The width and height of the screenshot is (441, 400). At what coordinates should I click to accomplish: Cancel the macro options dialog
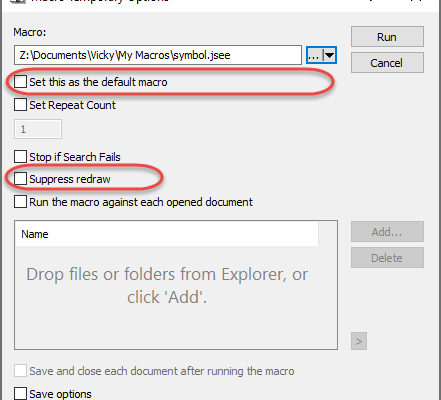pyautogui.click(x=387, y=63)
